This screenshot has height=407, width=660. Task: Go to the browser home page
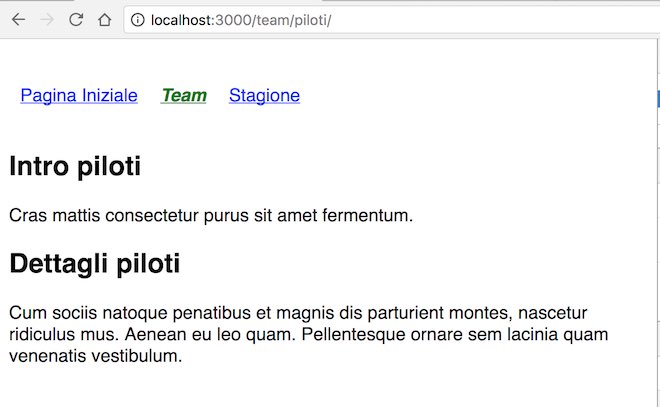coord(104,20)
